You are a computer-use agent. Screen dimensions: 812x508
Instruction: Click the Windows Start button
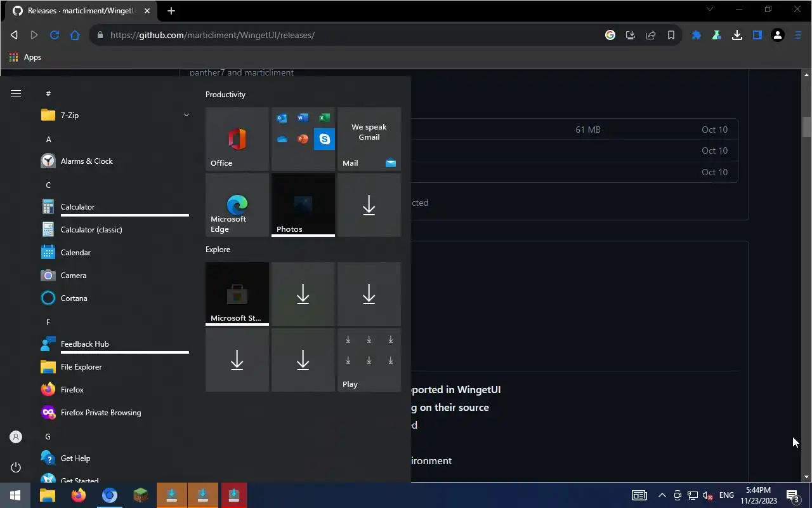pyautogui.click(x=15, y=495)
